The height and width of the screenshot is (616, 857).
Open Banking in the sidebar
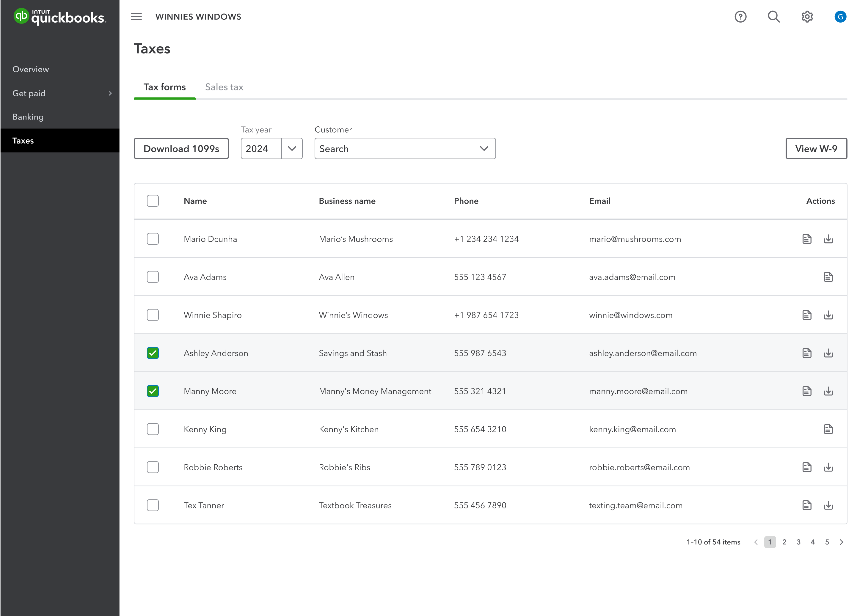[28, 117]
